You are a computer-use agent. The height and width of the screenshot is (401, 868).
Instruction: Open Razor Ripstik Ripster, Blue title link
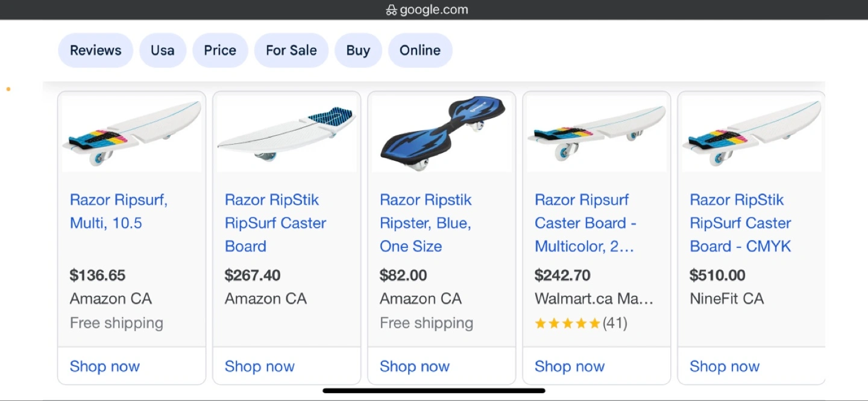(426, 223)
